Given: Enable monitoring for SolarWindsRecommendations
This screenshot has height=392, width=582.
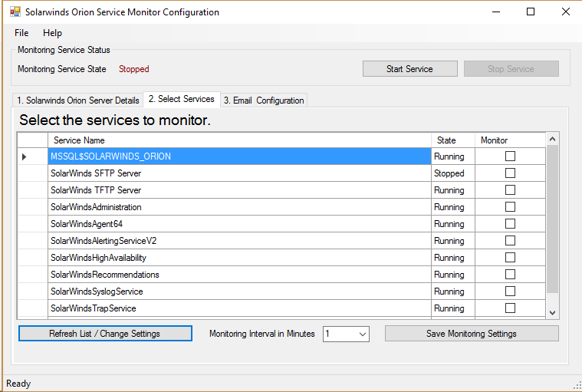Looking at the screenshot, I should [x=510, y=275].
